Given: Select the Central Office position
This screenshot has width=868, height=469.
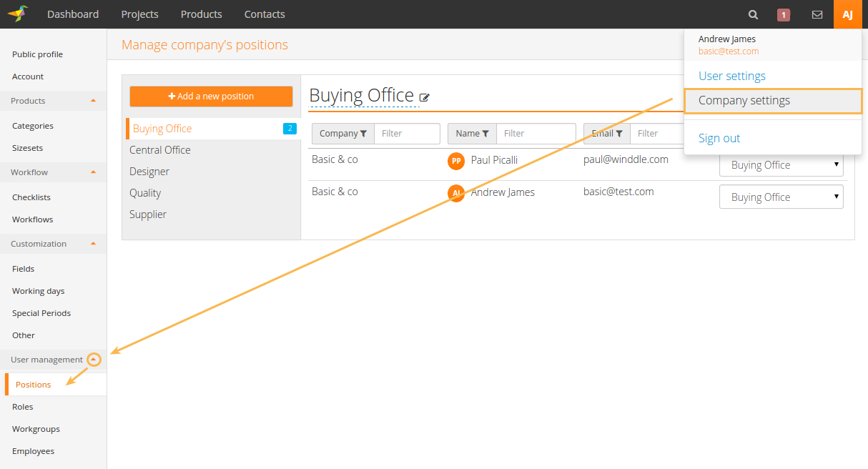Looking at the screenshot, I should tap(160, 150).
